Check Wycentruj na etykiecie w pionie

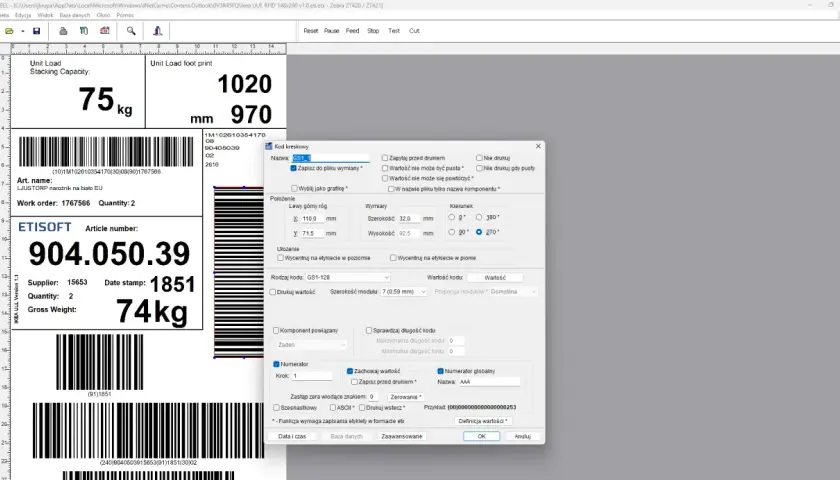tap(393, 258)
